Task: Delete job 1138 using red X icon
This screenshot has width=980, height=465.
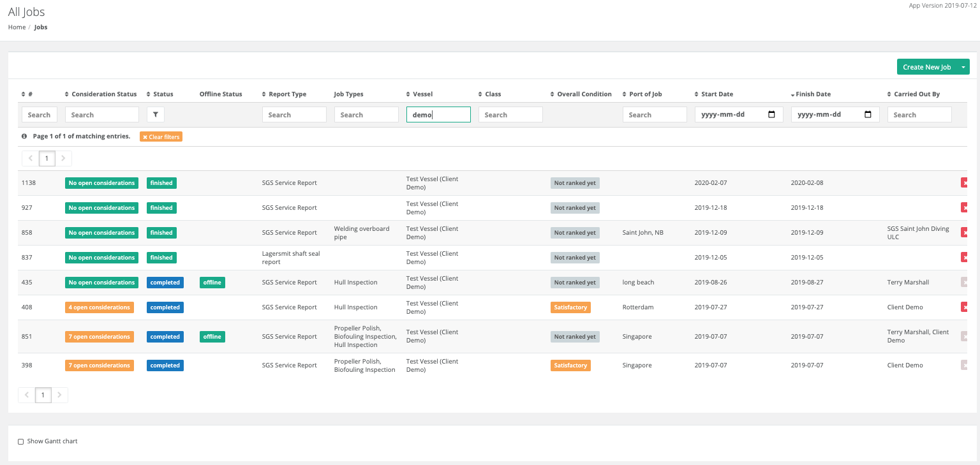Action: coord(964,183)
